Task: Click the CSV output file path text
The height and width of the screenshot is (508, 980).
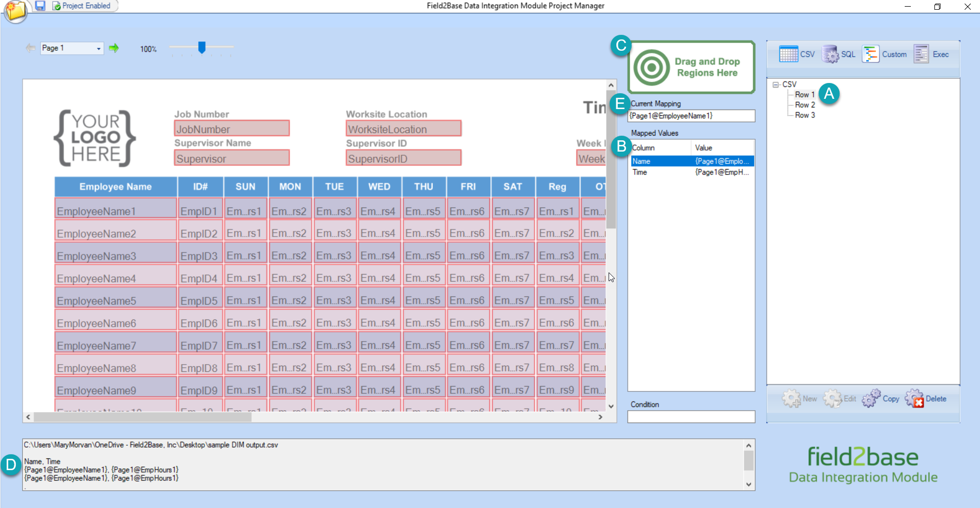Action: pos(151,445)
